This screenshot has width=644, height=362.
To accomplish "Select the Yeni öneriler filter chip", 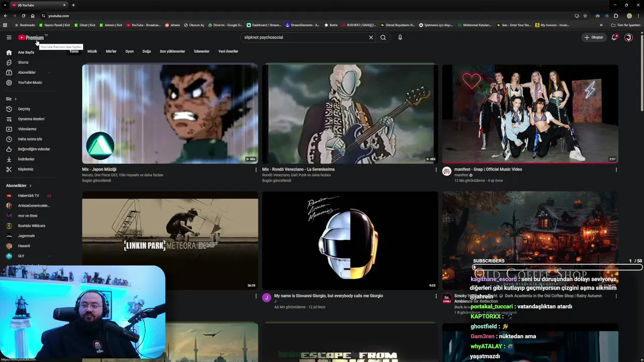I will click(228, 51).
